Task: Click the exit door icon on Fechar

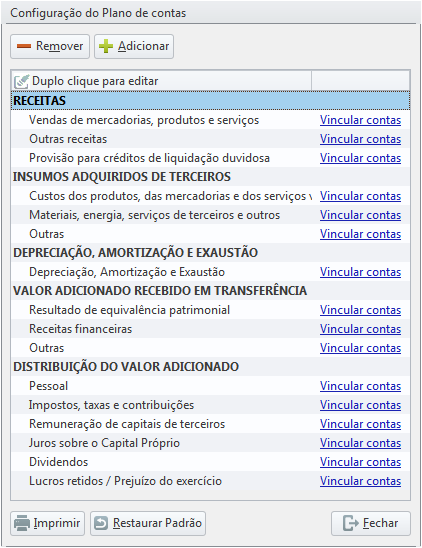Action: point(351,523)
